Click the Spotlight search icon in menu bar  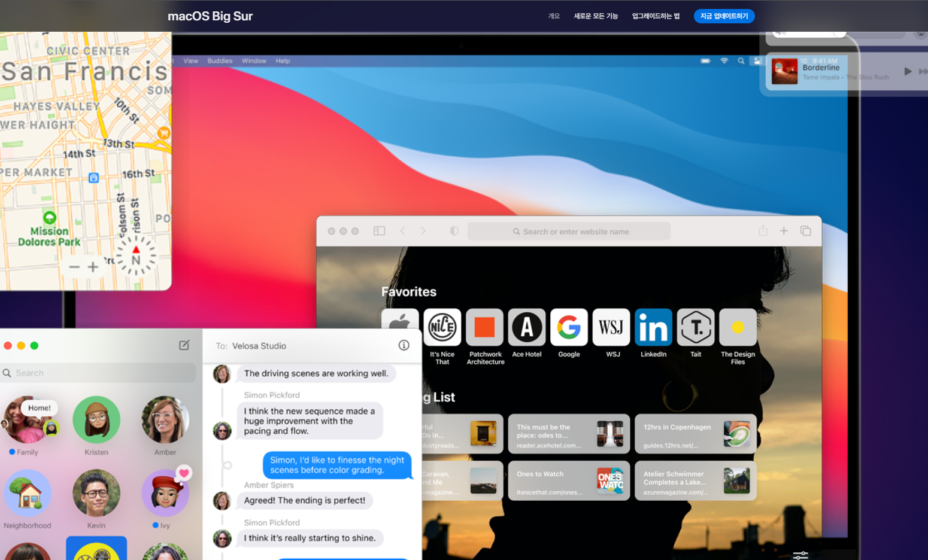pyautogui.click(x=741, y=61)
